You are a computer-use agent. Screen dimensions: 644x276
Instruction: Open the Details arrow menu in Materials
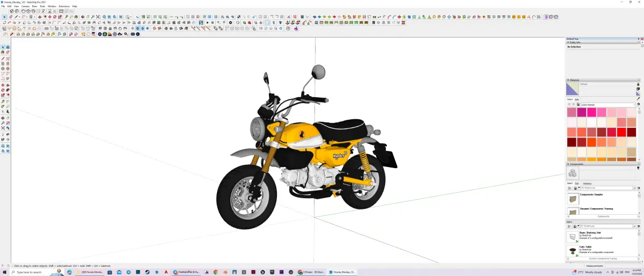638,104
